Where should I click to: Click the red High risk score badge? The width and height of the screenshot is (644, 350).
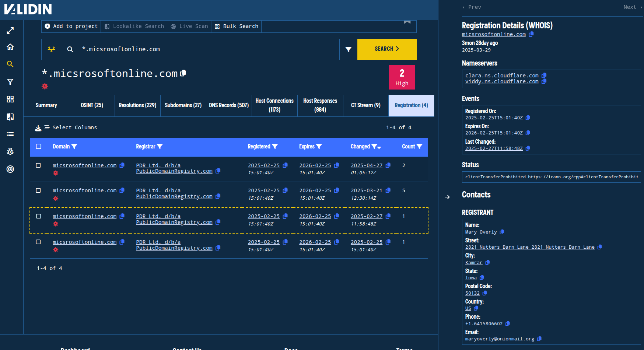(402, 77)
